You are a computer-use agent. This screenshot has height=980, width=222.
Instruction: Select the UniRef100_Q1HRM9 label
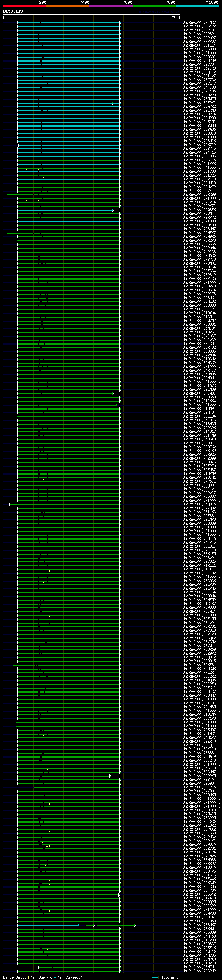[199, 473]
